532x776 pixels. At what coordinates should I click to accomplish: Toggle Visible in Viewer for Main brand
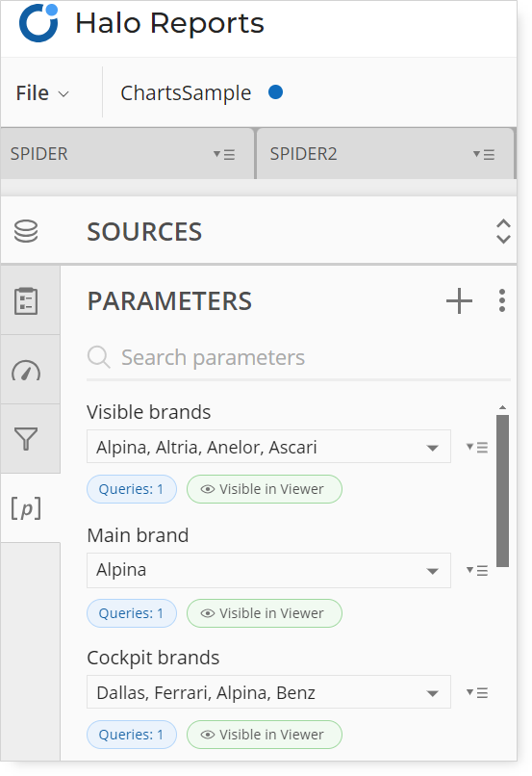tap(264, 613)
